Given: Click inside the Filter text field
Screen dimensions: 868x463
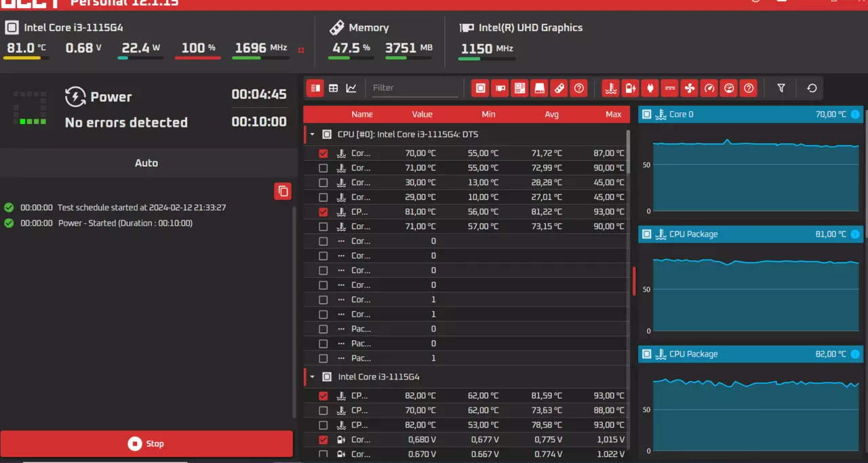Looking at the screenshot, I should [414, 88].
